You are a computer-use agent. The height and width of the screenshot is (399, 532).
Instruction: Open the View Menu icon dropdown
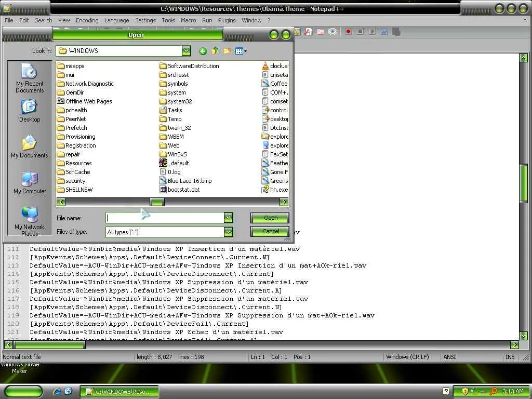241,51
